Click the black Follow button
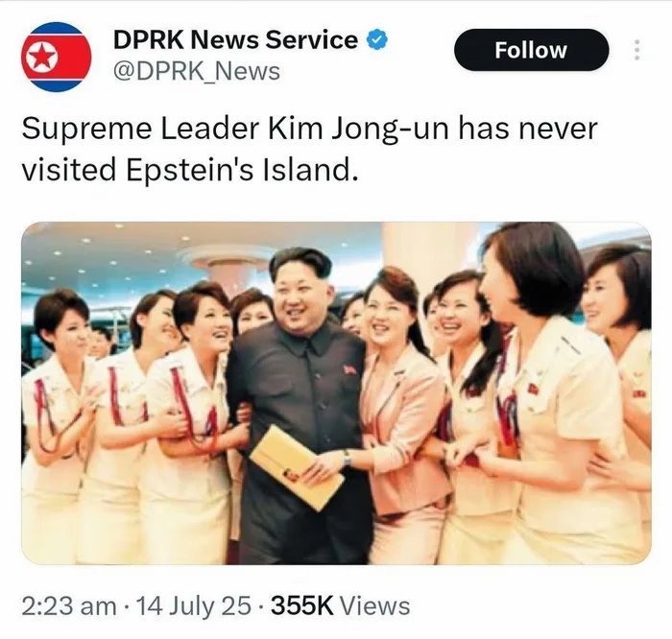Screen dimensions: 672x639 point(531,50)
